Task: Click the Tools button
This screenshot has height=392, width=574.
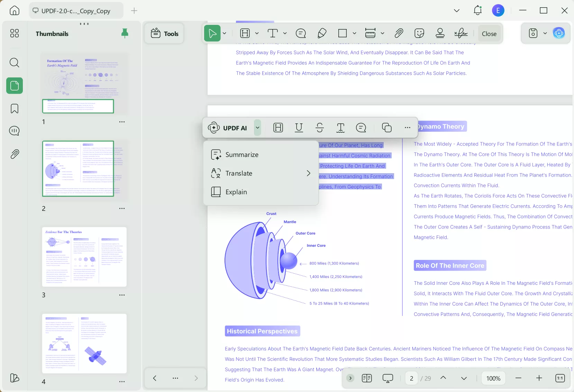Action: point(164,34)
